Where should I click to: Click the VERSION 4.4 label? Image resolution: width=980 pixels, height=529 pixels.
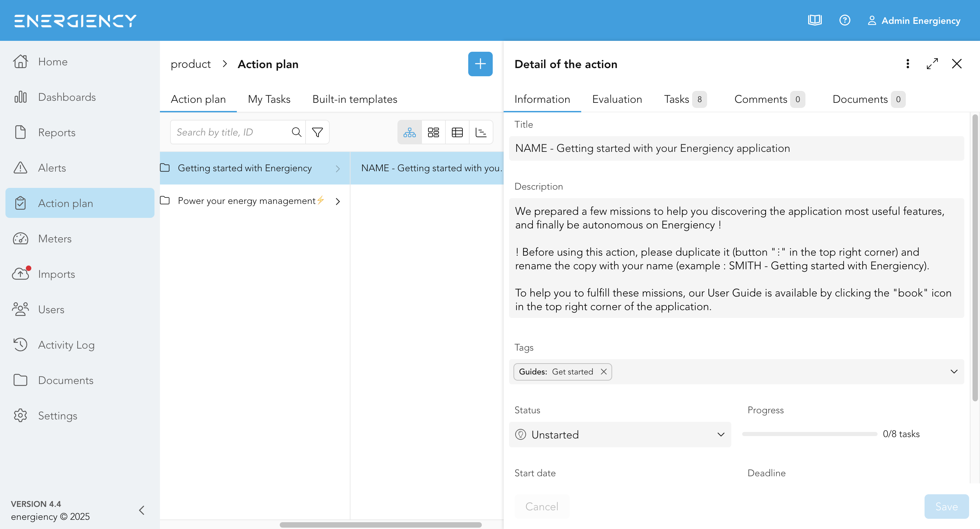click(36, 504)
